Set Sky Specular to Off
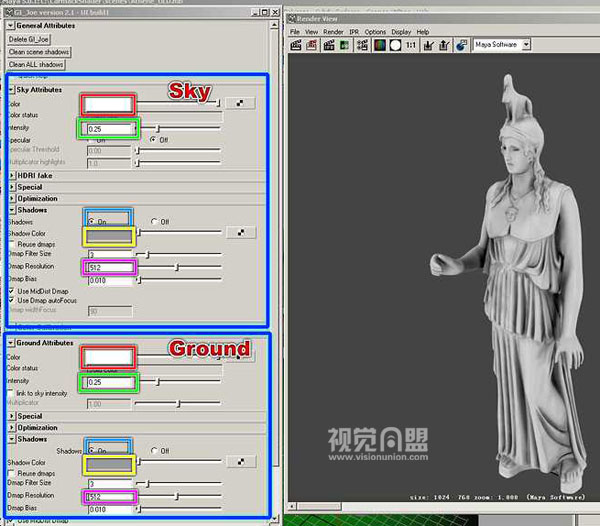The image size is (600, 526). pyautogui.click(x=153, y=139)
